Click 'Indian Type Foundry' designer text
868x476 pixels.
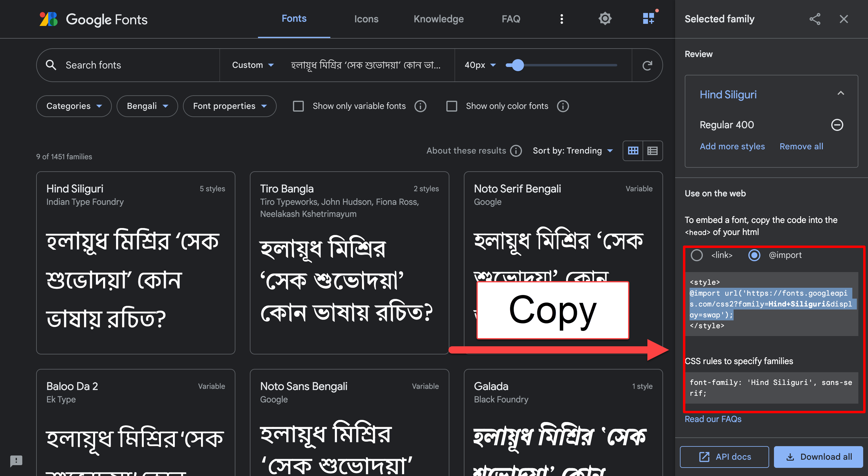[x=85, y=202]
